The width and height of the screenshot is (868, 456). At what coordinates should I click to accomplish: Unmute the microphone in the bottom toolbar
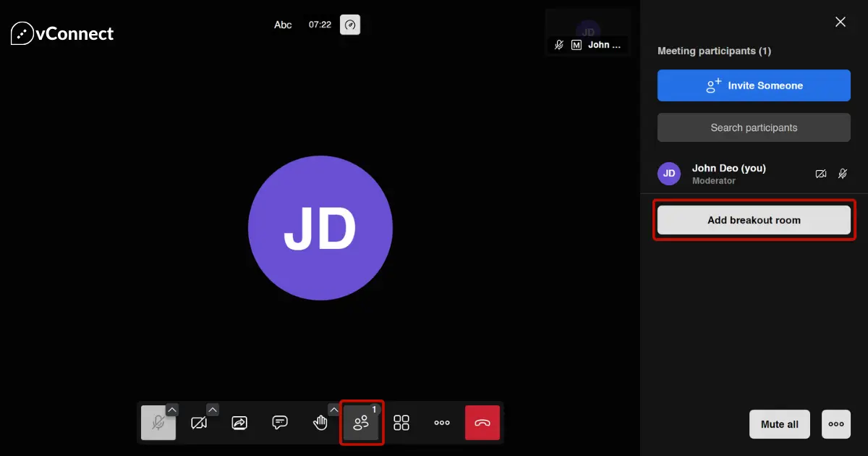click(x=158, y=423)
